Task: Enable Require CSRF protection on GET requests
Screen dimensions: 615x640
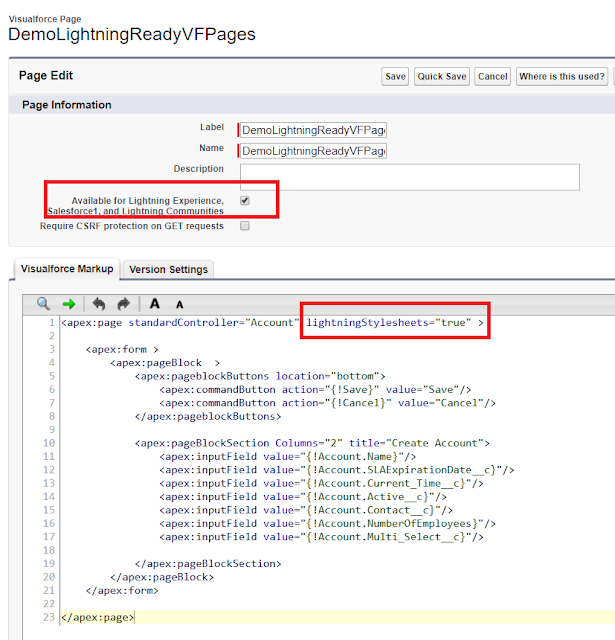Action: pyautogui.click(x=245, y=226)
